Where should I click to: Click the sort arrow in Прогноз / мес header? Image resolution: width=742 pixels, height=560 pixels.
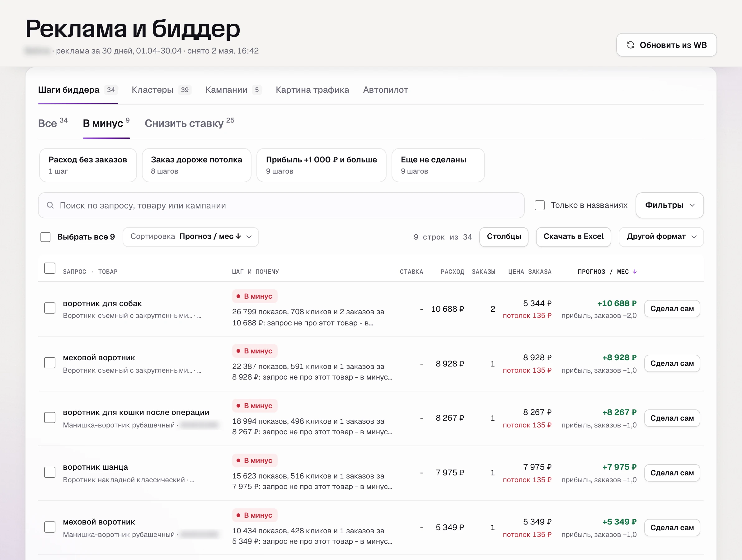635,272
